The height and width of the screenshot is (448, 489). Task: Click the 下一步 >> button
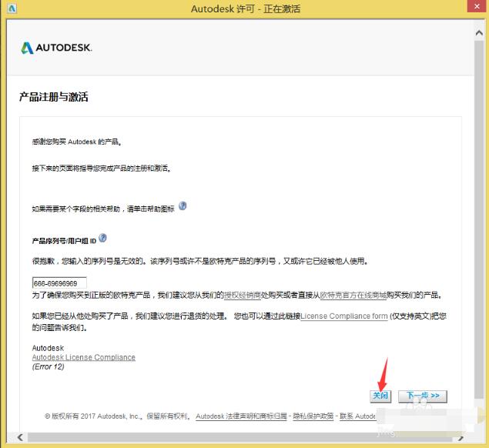point(423,396)
